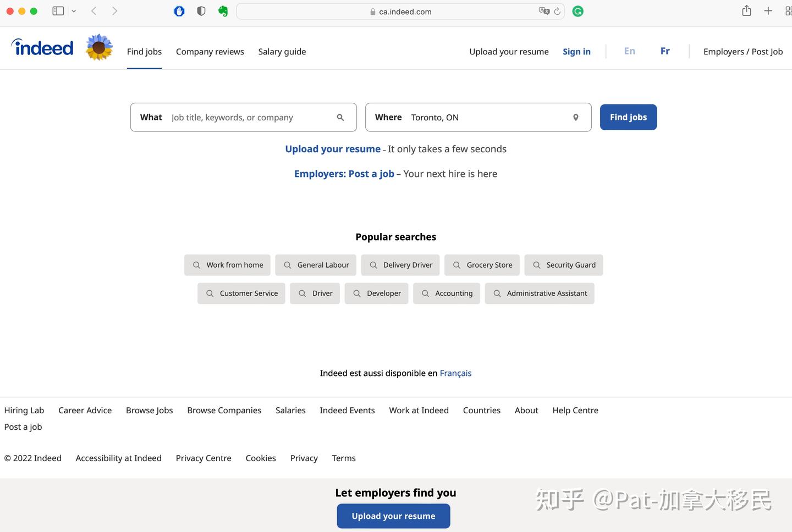Click the reload icon in the address bar
Viewport: 792px width, 532px height.
click(x=557, y=10)
